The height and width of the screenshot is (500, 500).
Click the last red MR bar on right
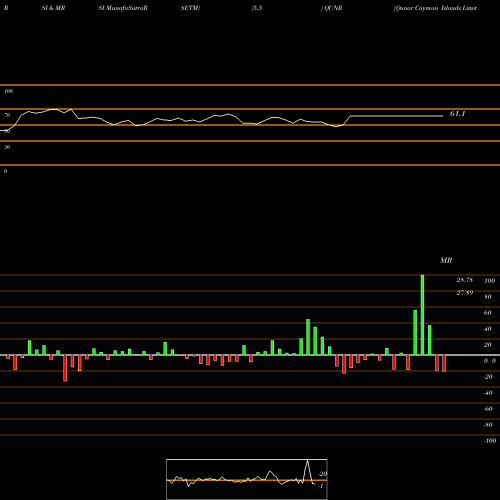(x=444, y=363)
